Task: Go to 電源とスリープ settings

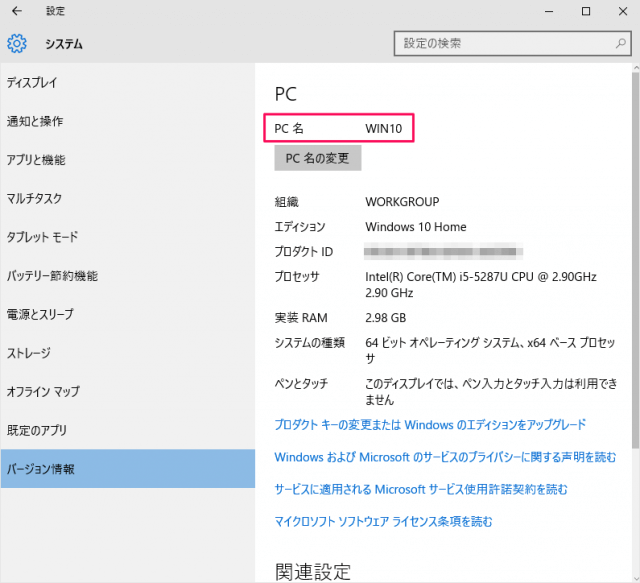Action: 127,314
